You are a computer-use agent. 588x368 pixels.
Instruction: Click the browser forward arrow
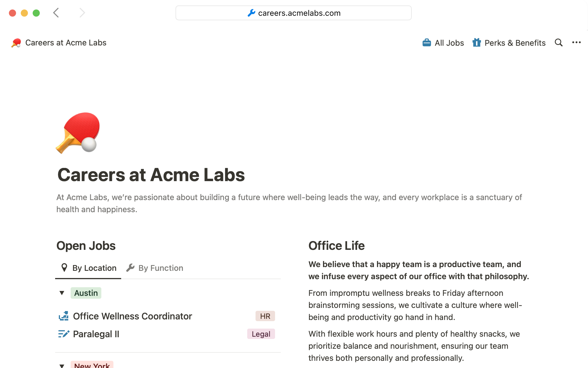tap(82, 13)
